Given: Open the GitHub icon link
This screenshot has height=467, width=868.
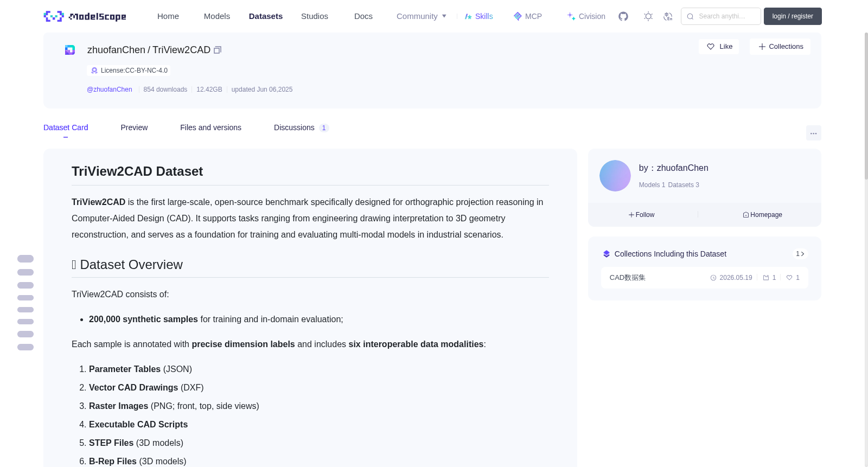Looking at the screenshot, I should pos(623,16).
